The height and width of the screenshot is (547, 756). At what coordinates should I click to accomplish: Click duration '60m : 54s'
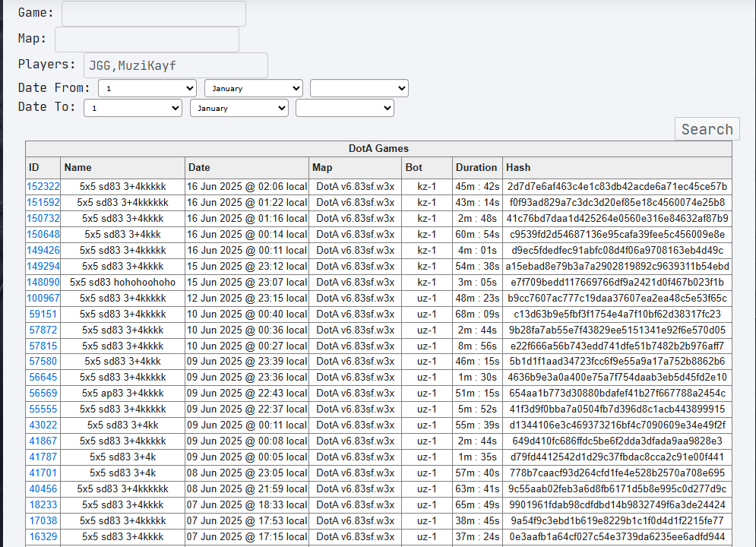477,234
